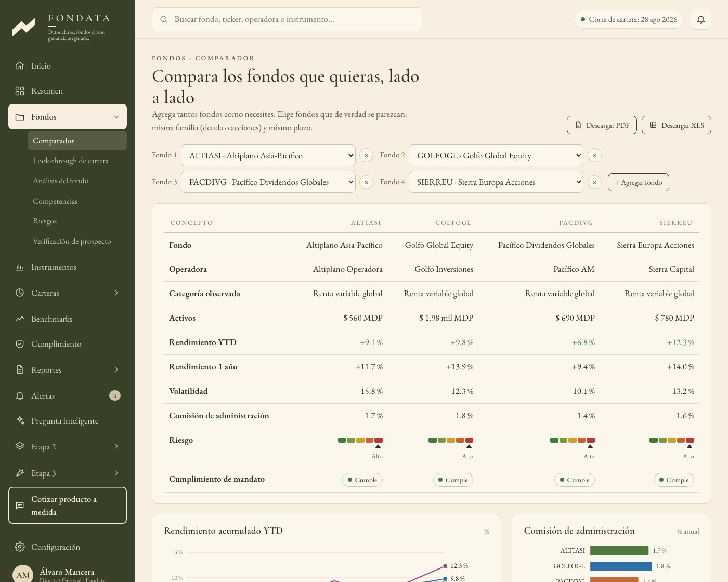Remove Fondo 2 with its X button

[594, 155]
